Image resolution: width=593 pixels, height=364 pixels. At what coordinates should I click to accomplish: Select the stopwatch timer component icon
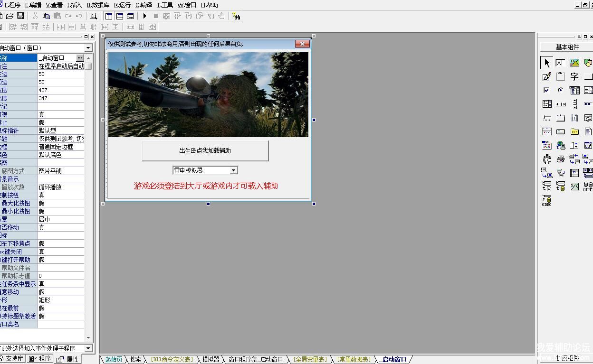point(547,159)
